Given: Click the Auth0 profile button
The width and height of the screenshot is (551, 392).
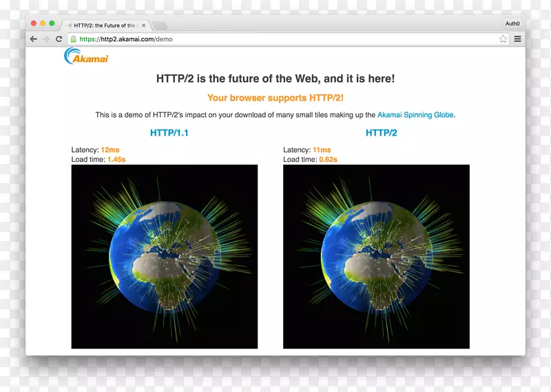Looking at the screenshot, I should click(512, 23).
